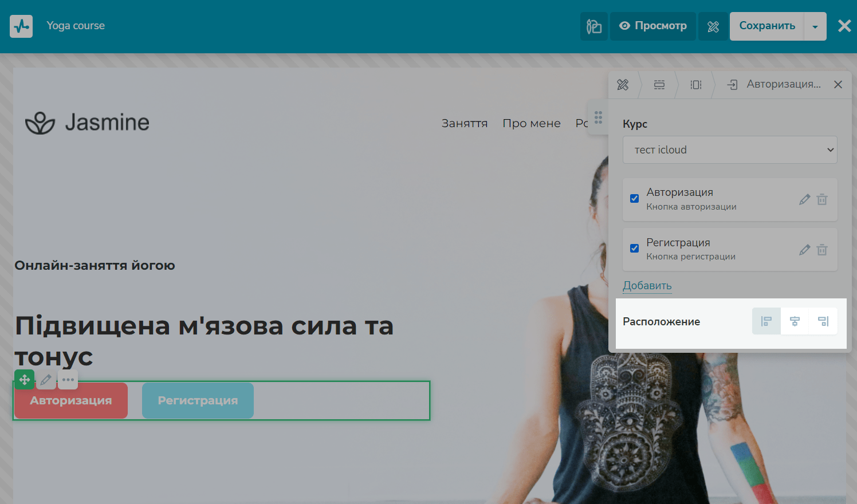Image resolution: width=857 pixels, height=504 pixels.
Task: Click the pulse logo icon beside Yoga course
Action: [21, 26]
